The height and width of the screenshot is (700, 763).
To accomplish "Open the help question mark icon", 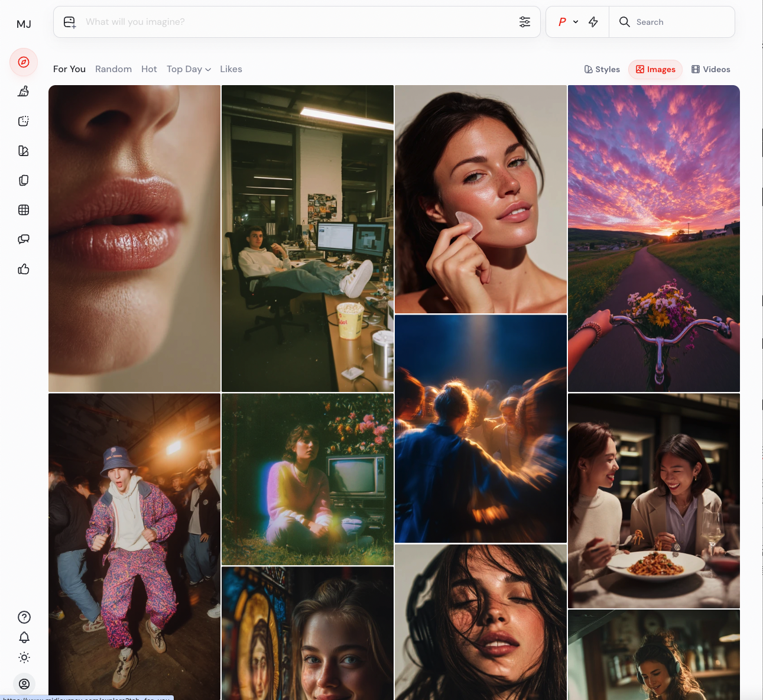I will point(24,617).
